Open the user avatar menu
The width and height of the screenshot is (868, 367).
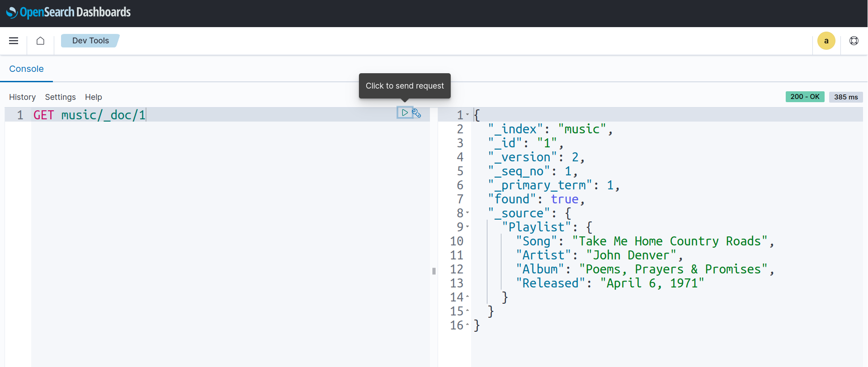point(826,41)
